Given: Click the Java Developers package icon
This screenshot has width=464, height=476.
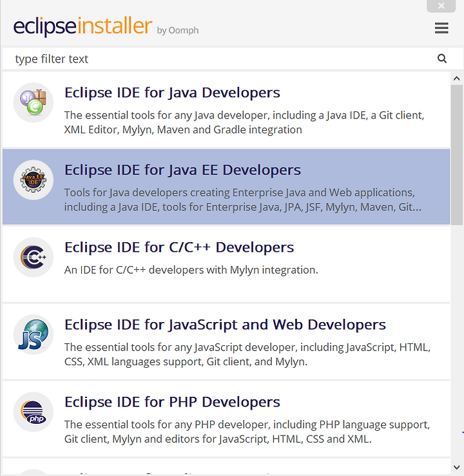Looking at the screenshot, I should [34, 102].
